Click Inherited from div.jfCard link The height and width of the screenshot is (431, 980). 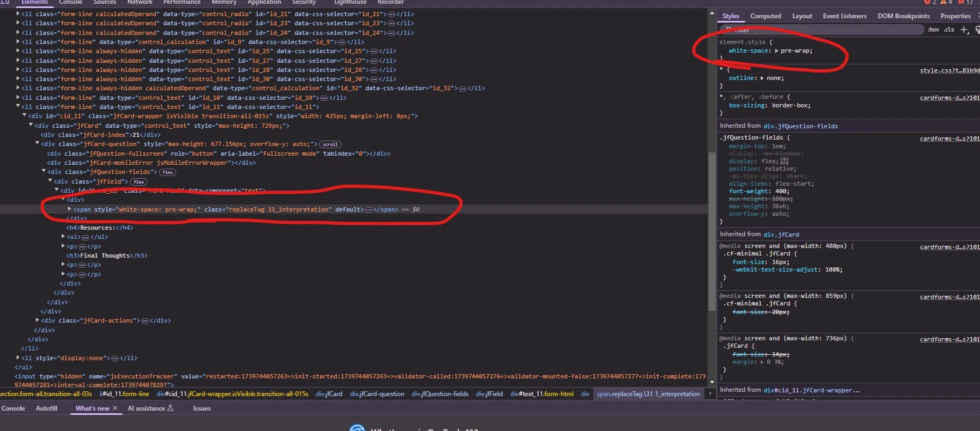point(781,235)
